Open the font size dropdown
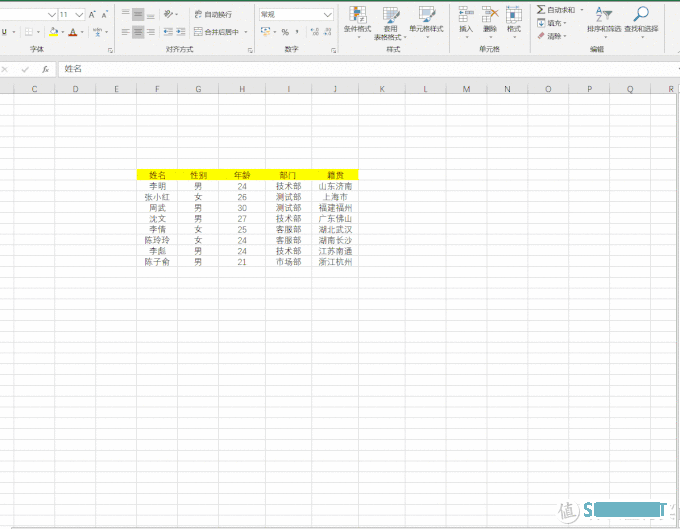680x529 pixels. [x=79, y=15]
